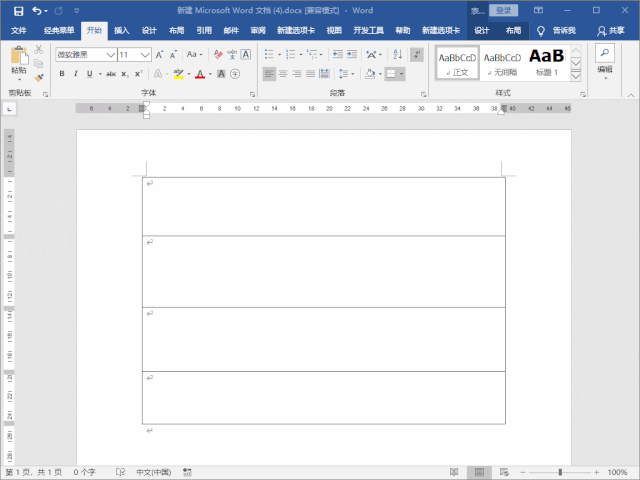Increase paragraph indent
The width and height of the screenshot is (640, 480).
pos(351,54)
